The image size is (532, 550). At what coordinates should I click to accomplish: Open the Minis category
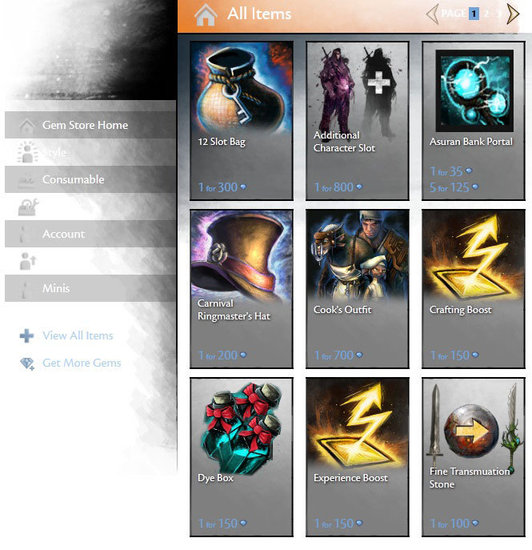[90, 288]
